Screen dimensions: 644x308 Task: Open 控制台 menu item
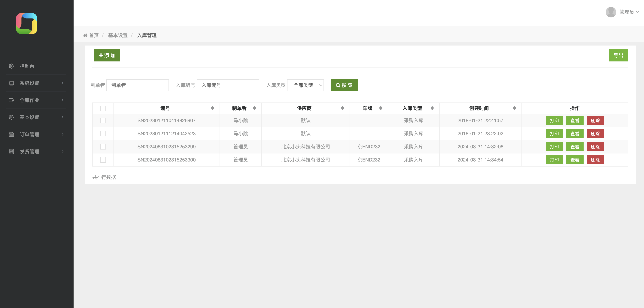pos(36,66)
